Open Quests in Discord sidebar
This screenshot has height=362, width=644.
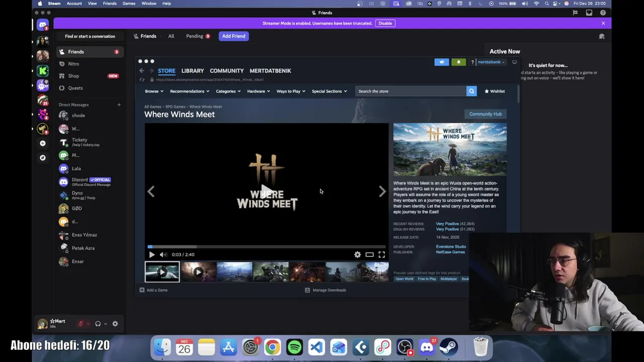(x=89, y=88)
